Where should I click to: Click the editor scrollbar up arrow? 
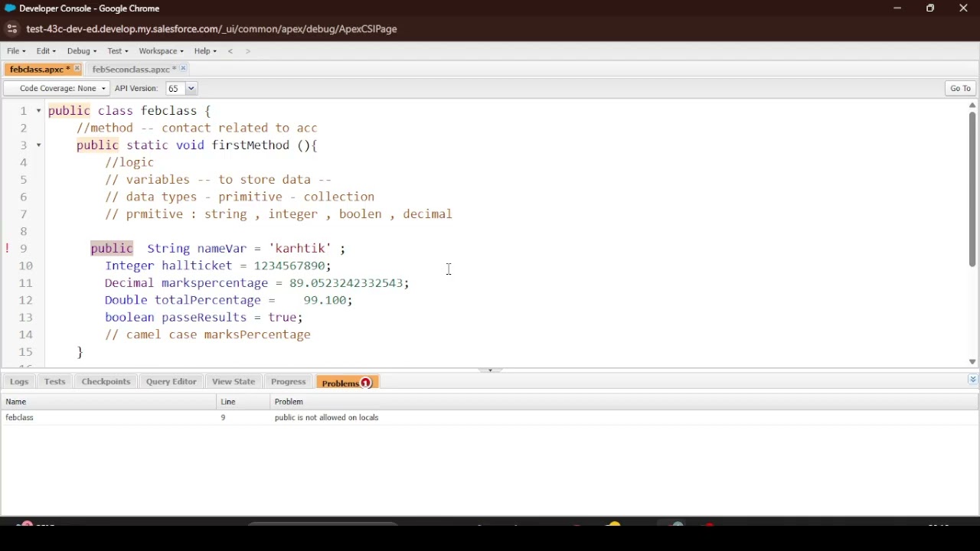pyautogui.click(x=972, y=106)
